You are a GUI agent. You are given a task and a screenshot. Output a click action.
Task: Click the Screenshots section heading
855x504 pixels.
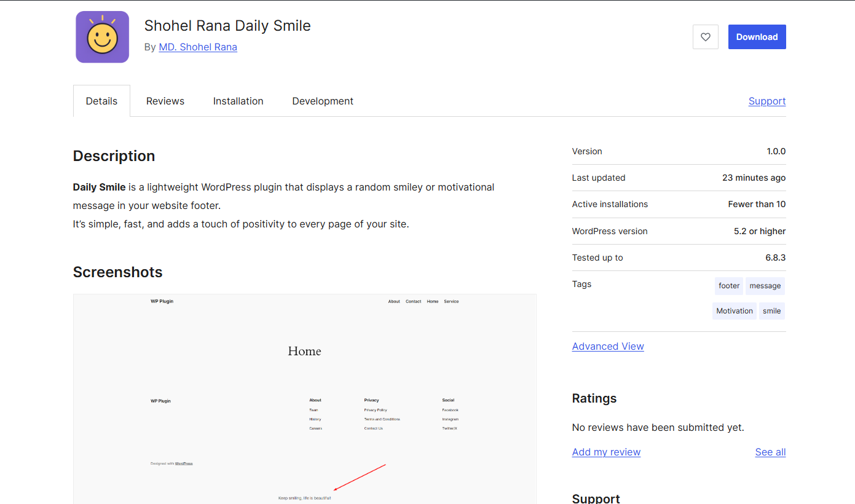117,272
